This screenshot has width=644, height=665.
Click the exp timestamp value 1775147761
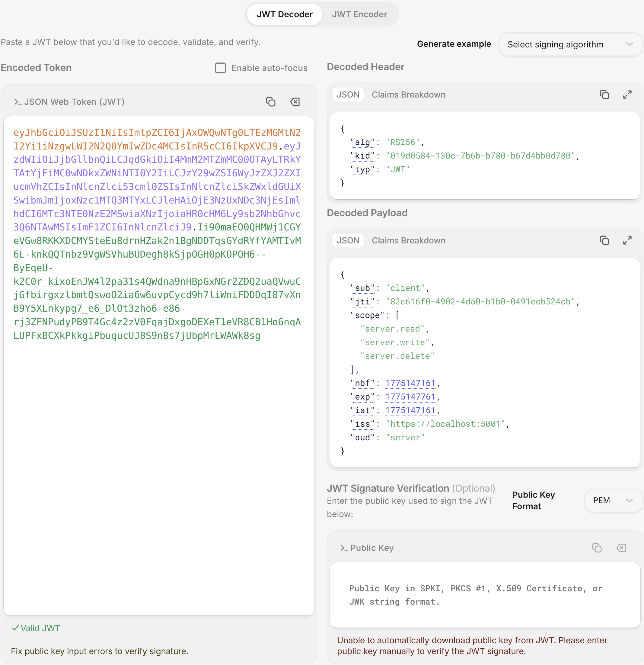410,397
